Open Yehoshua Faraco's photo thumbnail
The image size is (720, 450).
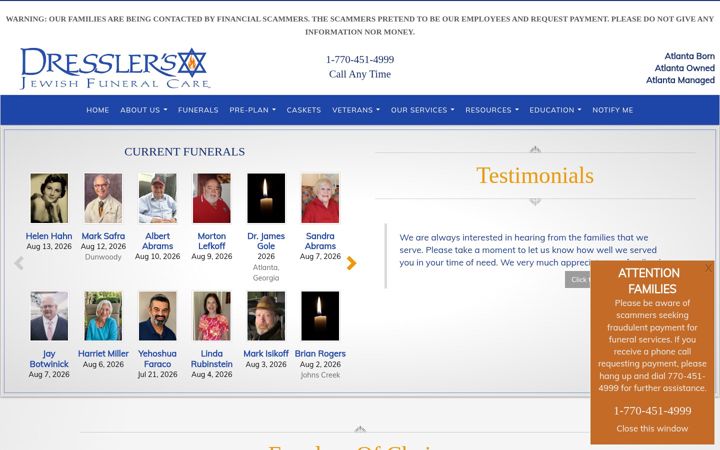tap(158, 316)
